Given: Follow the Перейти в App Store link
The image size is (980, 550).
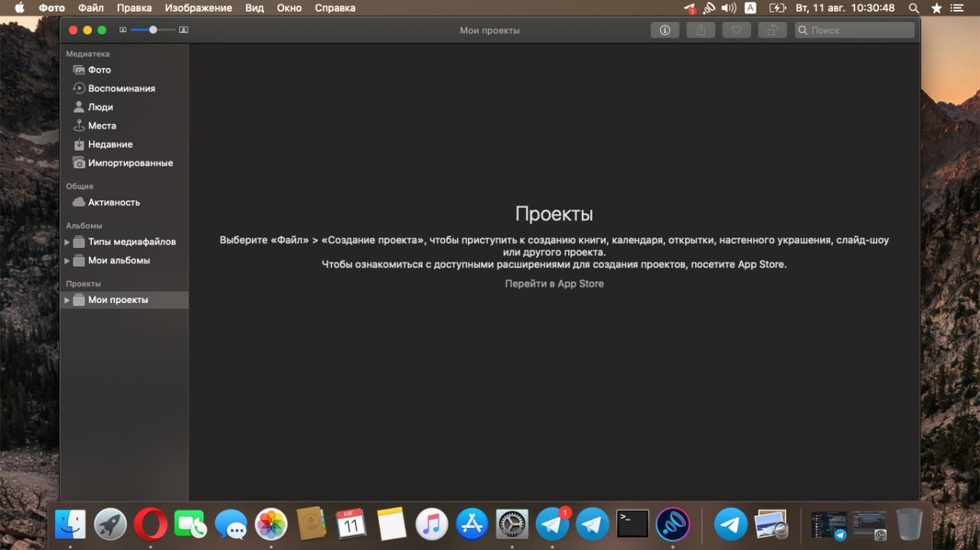Looking at the screenshot, I should 554,283.
